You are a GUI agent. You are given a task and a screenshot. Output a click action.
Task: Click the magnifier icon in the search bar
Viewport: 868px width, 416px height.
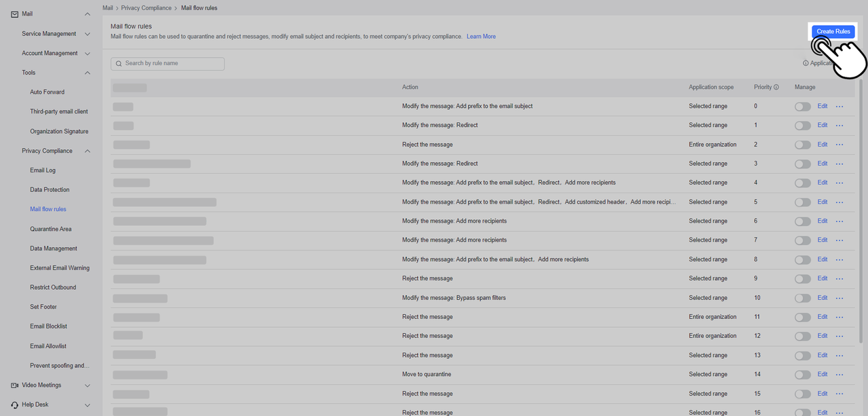[118, 63]
